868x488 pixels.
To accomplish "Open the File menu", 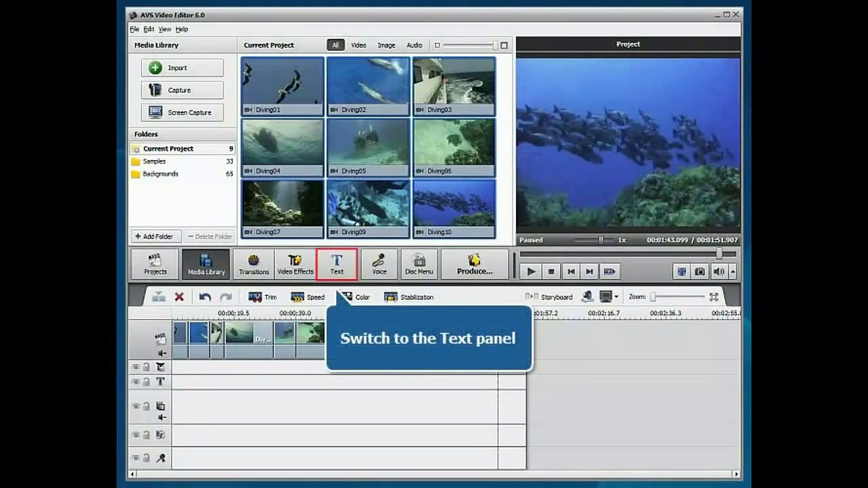I will point(134,29).
